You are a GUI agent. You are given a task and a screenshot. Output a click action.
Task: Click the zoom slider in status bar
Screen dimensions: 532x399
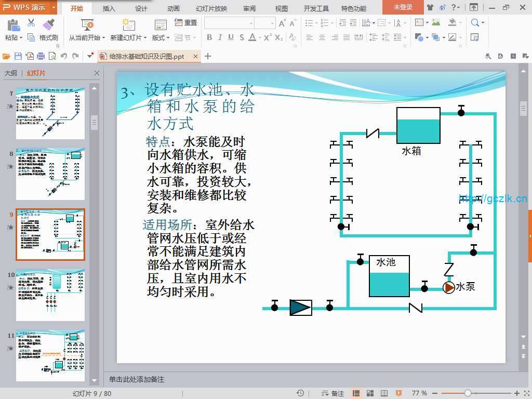[x=468, y=393]
